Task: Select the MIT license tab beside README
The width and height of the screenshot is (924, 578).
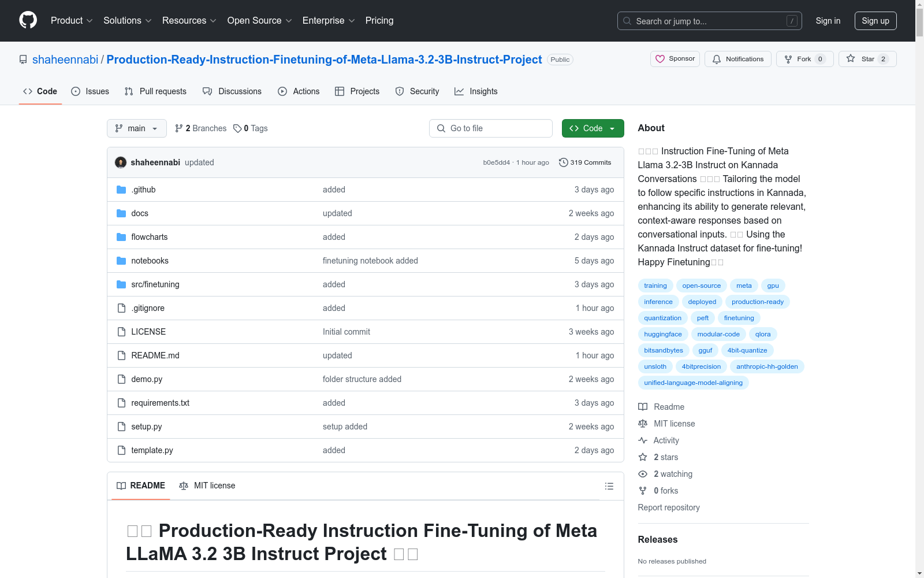Action: (207, 486)
